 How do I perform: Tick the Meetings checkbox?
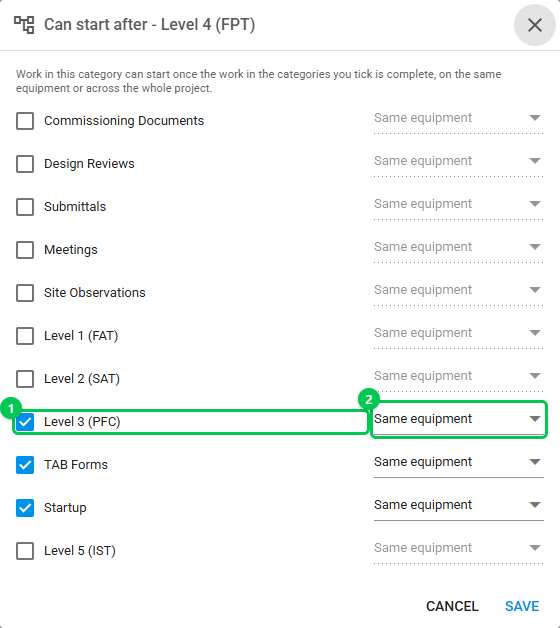click(x=25, y=250)
